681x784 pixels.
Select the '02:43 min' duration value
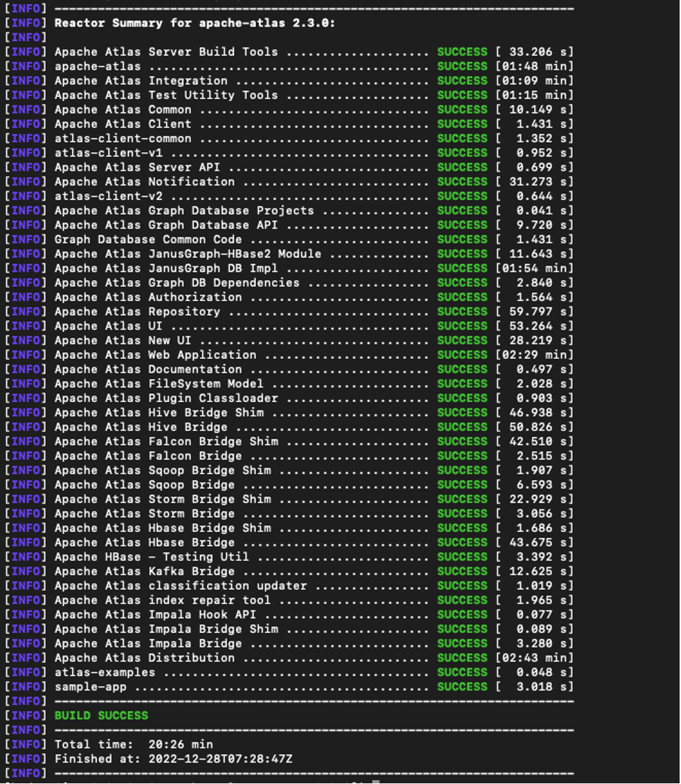[535, 658]
